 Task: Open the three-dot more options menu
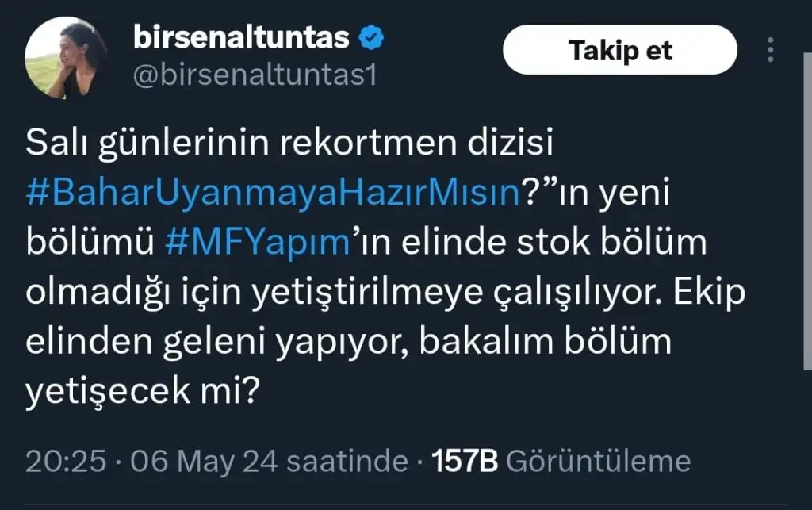pos(770,49)
